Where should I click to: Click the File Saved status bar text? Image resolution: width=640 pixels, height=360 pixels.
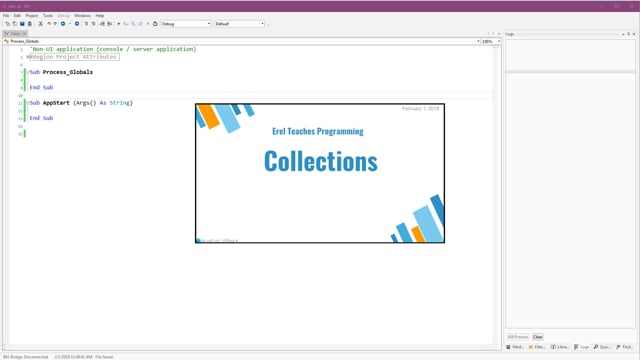104,357
